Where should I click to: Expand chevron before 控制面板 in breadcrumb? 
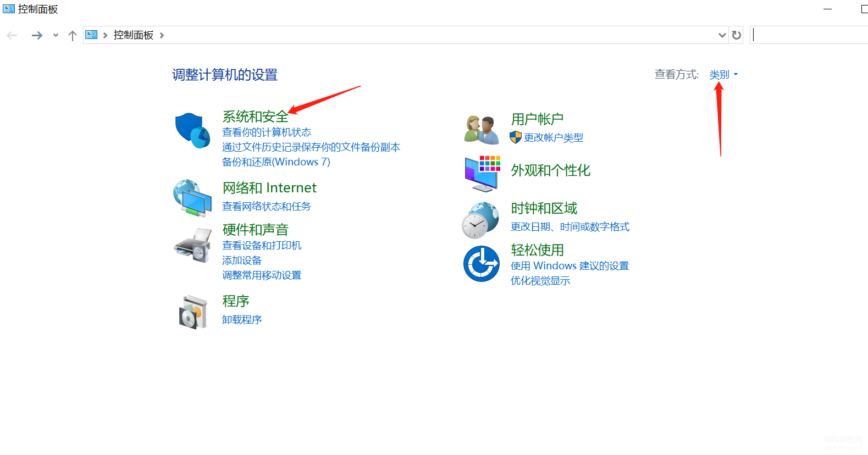(x=105, y=35)
